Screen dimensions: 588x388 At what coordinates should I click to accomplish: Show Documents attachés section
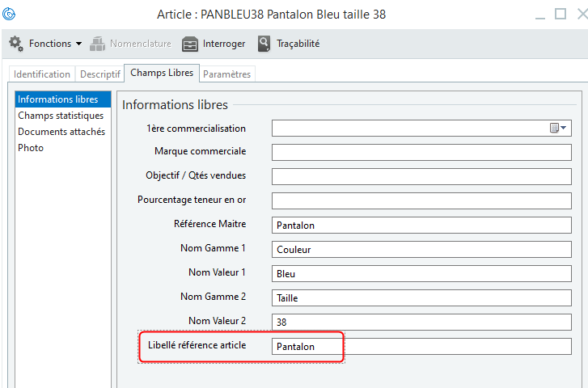pos(61,132)
